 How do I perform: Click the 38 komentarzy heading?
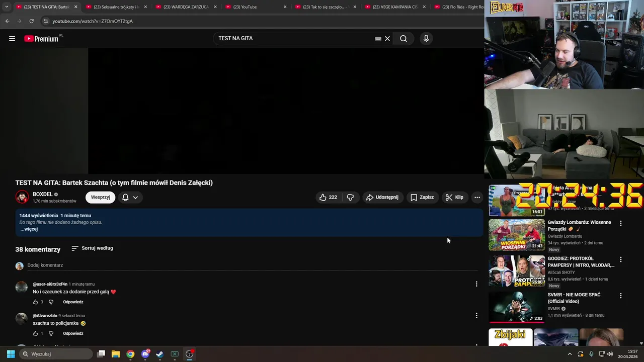[x=38, y=249]
